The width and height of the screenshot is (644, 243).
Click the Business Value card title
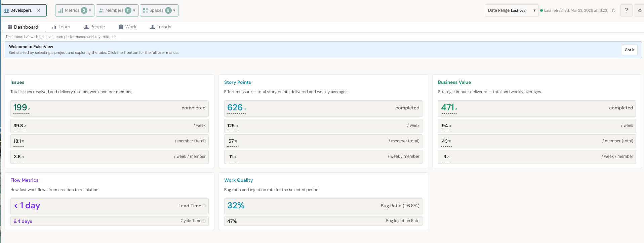click(454, 82)
